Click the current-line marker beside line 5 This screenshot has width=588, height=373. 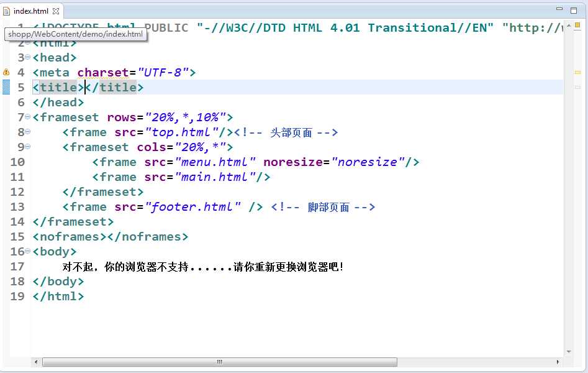pyautogui.click(x=6, y=87)
